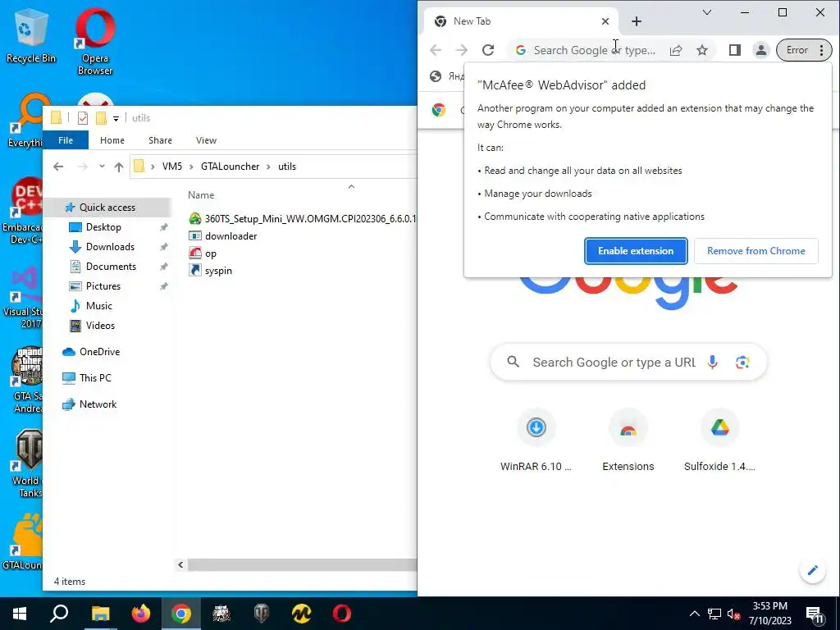Reload the page in Chrome

pos(487,50)
